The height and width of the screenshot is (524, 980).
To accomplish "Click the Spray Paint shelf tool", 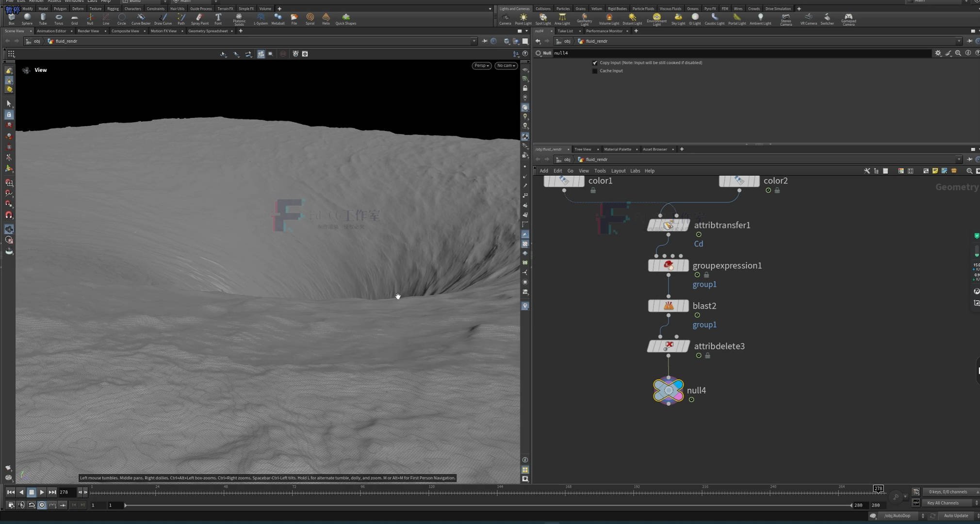I will pyautogui.click(x=199, y=18).
